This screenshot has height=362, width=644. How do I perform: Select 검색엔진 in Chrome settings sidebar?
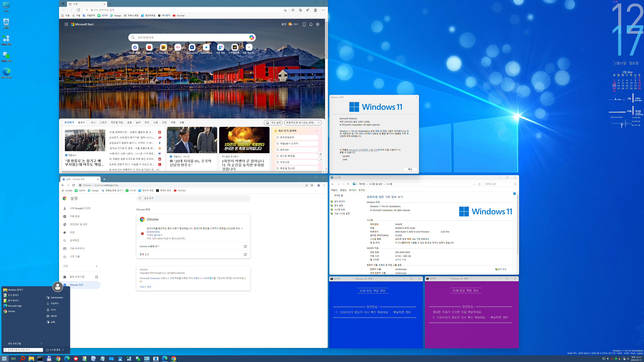point(74,240)
